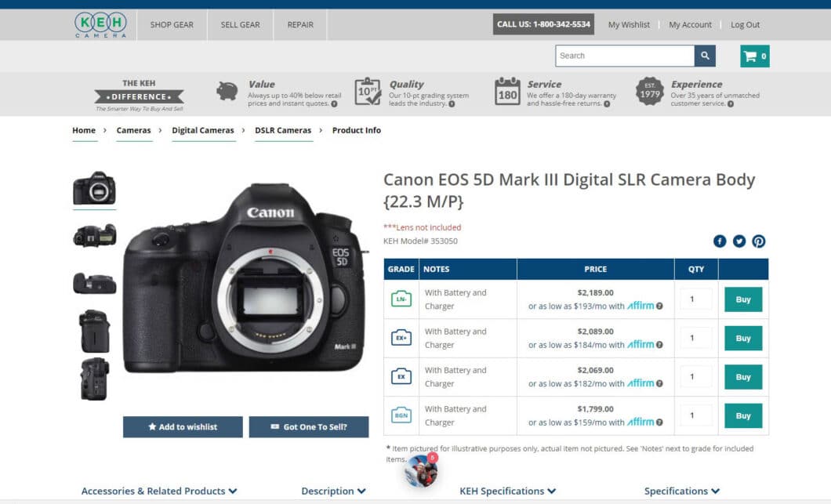Click the LN- grade icon
The image size is (831, 504).
point(401,299)
